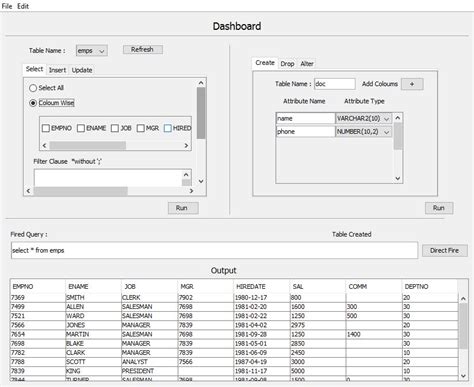Select the BLAKE name cell
The width and height of the screenshot is (474, 387).
click(93, 343)
